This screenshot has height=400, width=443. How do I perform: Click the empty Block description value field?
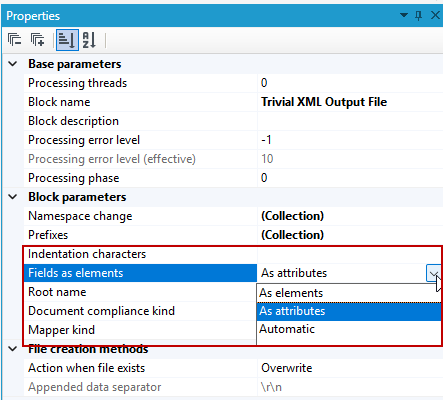tap(350, 121)
